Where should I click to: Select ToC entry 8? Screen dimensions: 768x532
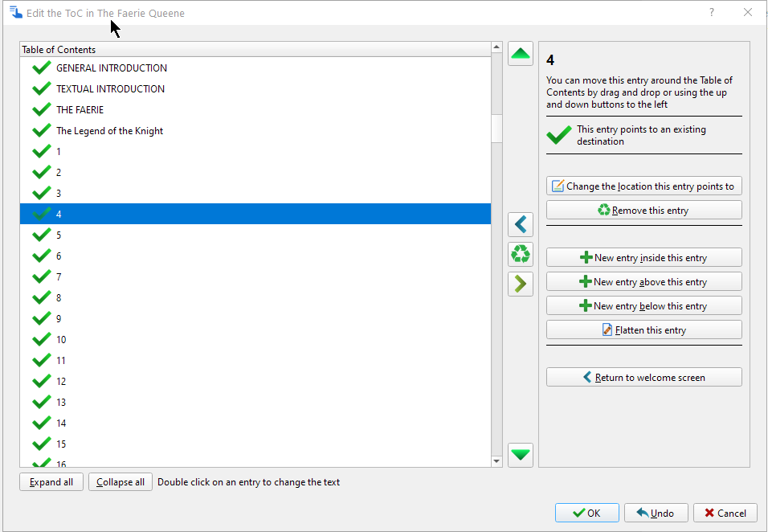point(255,298)
